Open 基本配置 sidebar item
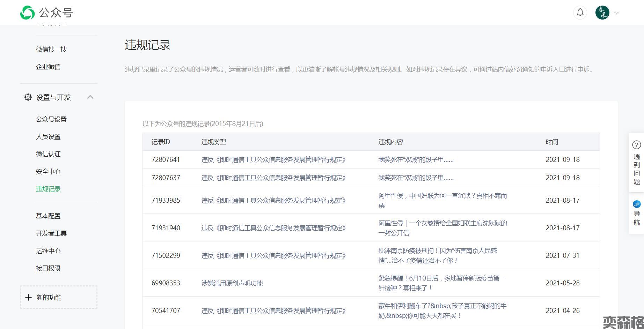The height and width of the screenshot is (329, 644). tap(48, 216)
